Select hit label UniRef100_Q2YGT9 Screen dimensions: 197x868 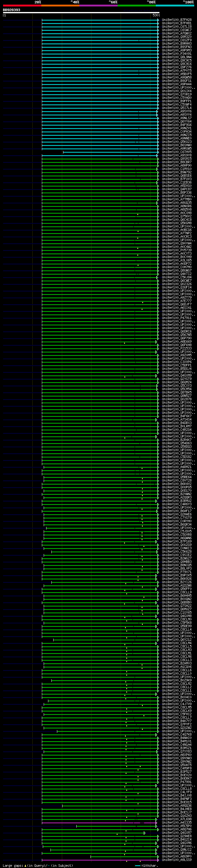(x=177, y=379)
